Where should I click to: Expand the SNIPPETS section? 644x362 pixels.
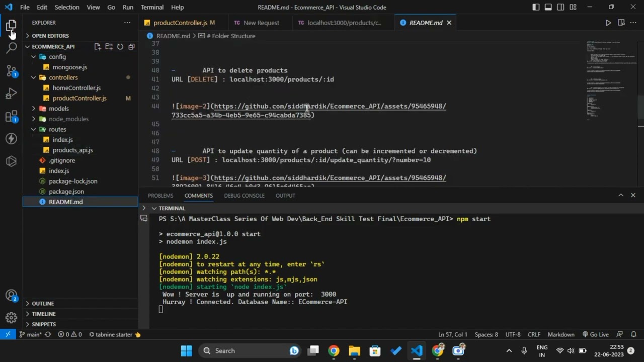pyautogui.click(x=43, y=324)
